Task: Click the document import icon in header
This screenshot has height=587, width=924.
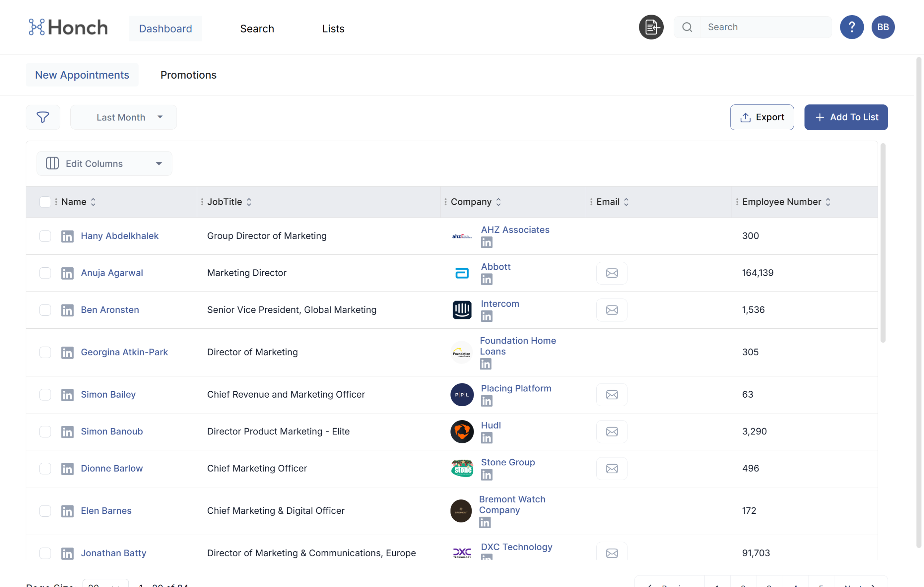Action: tap(651, 27)
